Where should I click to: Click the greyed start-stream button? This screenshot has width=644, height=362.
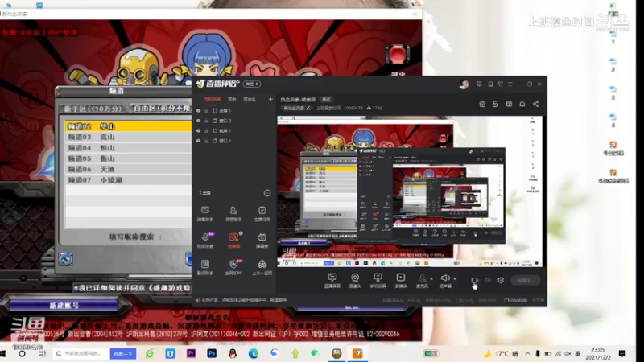[x=526, y=280]
